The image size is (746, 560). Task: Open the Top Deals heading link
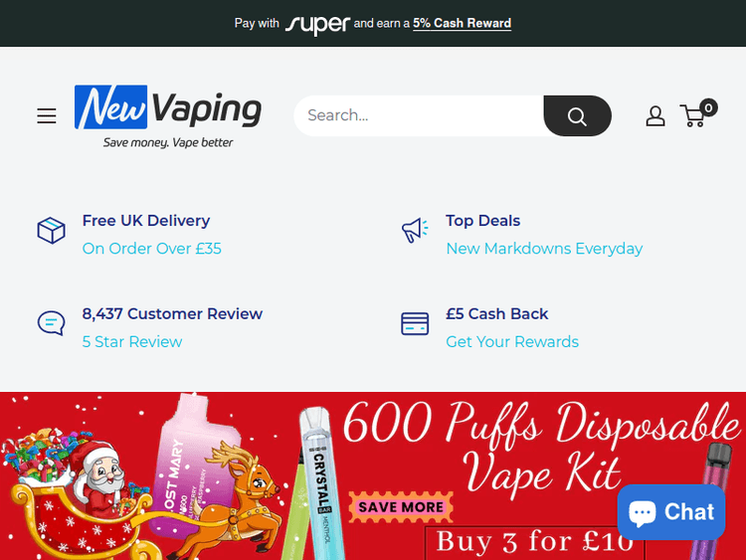[x=482, y=221]
